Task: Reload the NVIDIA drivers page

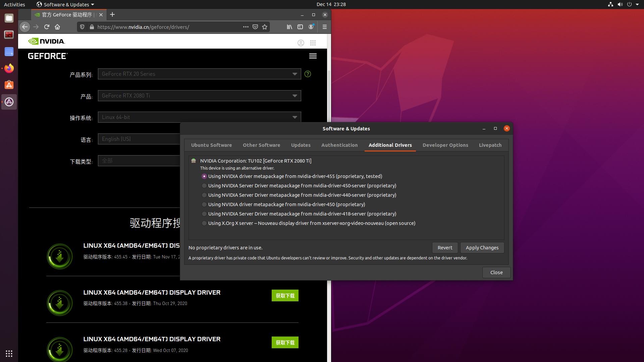Action: [47, 27]
